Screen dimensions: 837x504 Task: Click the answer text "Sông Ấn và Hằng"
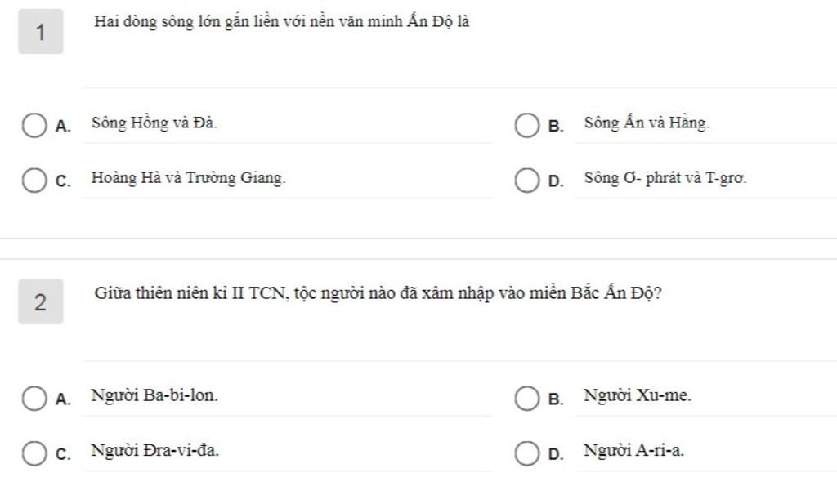647,123
